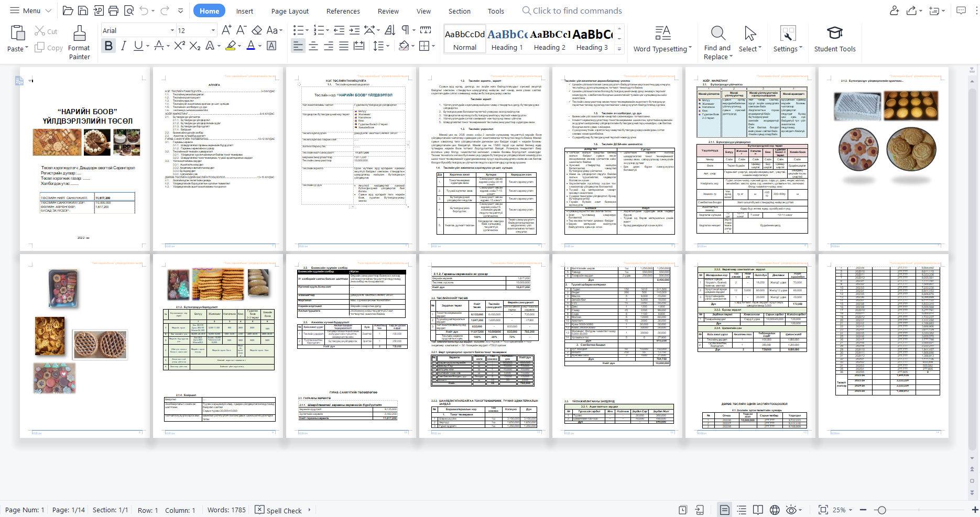This screenshot has width=980, height=517.
Task: Click the Increase Font Size icon
Action: [226, 30]
